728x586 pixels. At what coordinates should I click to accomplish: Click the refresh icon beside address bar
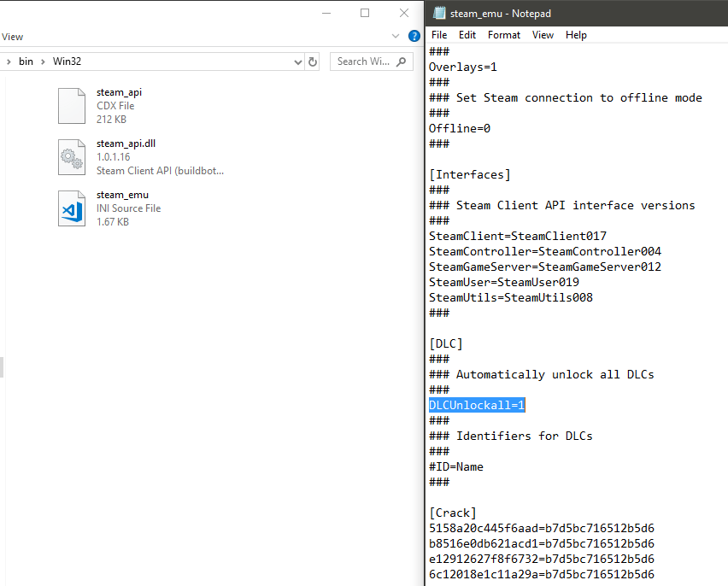[x=313, y=62]
